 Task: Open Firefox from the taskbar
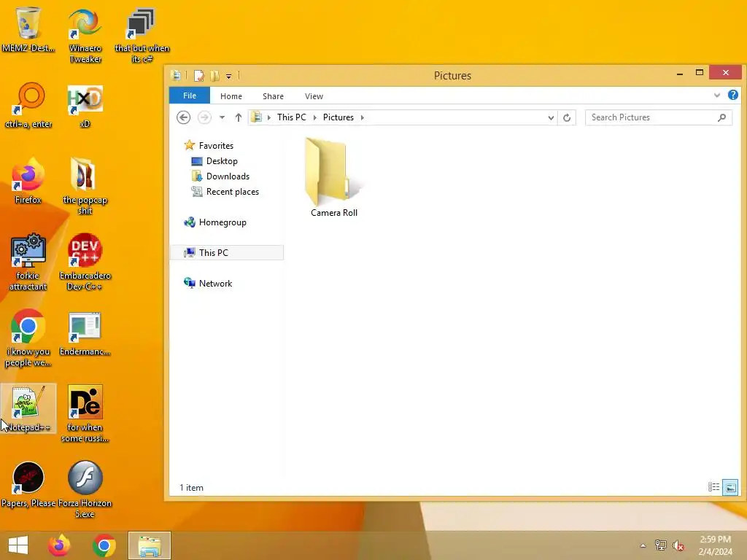pos(59,545)
